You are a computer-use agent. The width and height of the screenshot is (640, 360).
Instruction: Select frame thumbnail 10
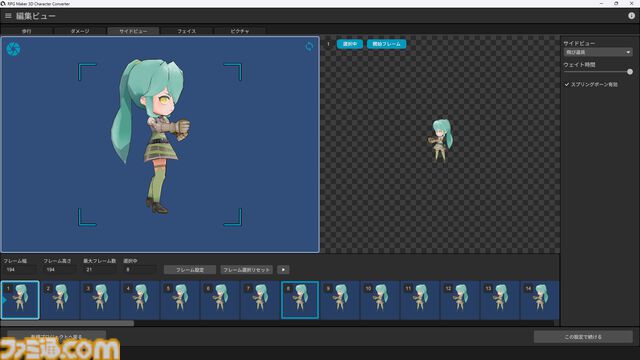(x=380, y=300)
